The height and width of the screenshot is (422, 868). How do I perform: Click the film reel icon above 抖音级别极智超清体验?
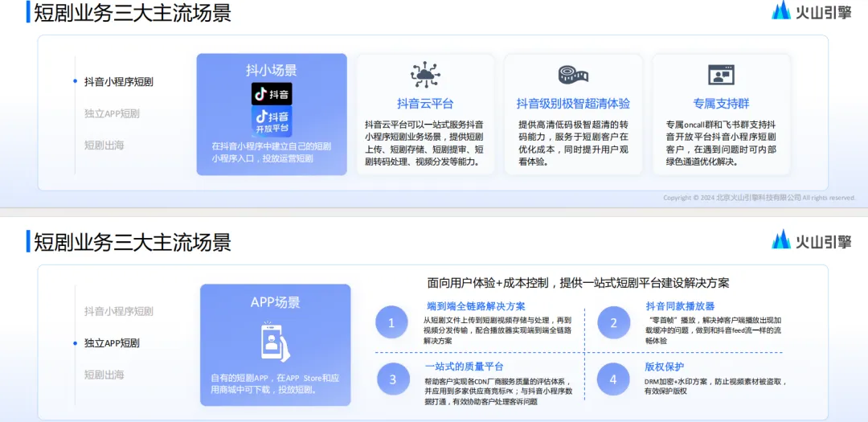coord(573,74)
